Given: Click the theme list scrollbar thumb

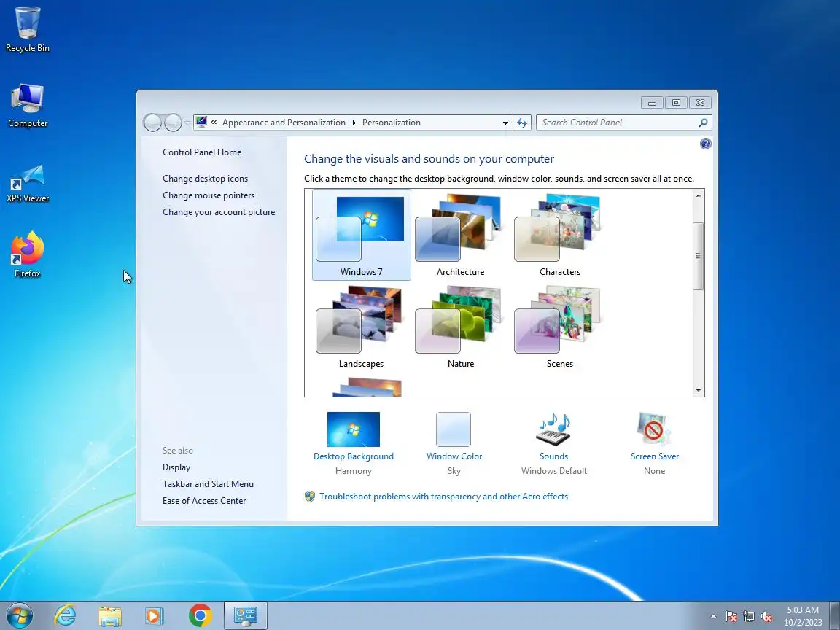Looking at the screenshot, I should pos(698,256).
